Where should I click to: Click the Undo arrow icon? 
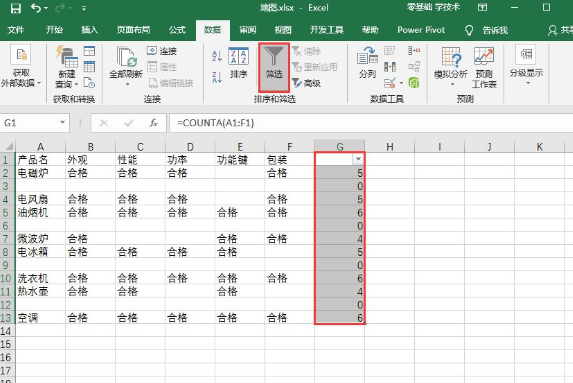[x=36, y=8]
